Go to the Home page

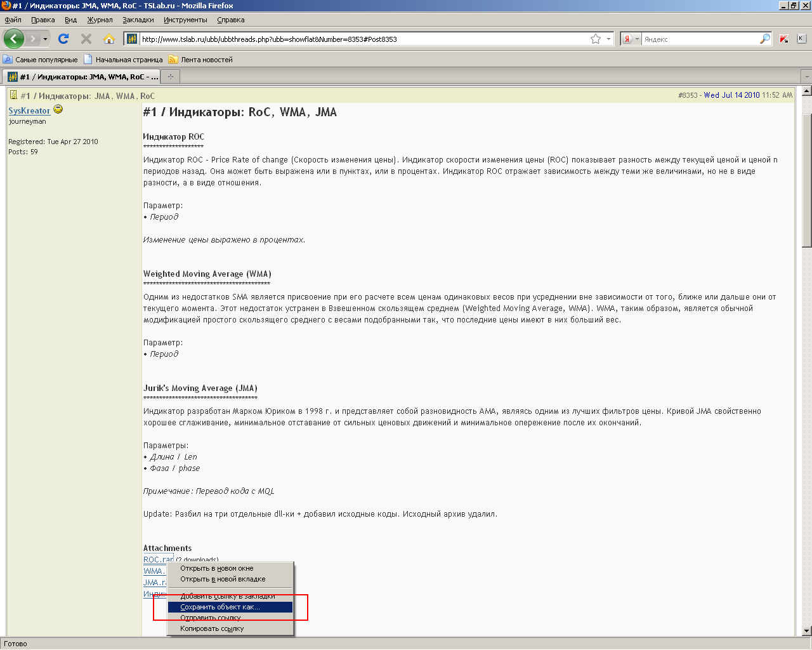pyautogui.click(x=109, y=39)
